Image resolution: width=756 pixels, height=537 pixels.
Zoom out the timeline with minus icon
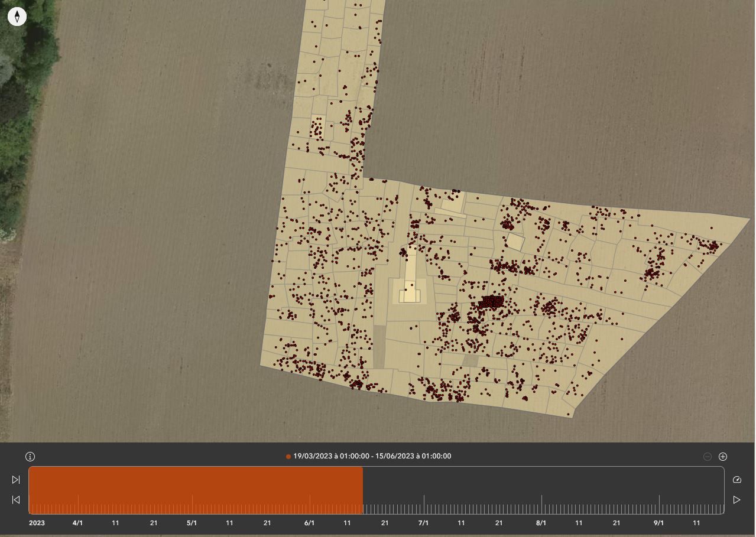[707, 457]
